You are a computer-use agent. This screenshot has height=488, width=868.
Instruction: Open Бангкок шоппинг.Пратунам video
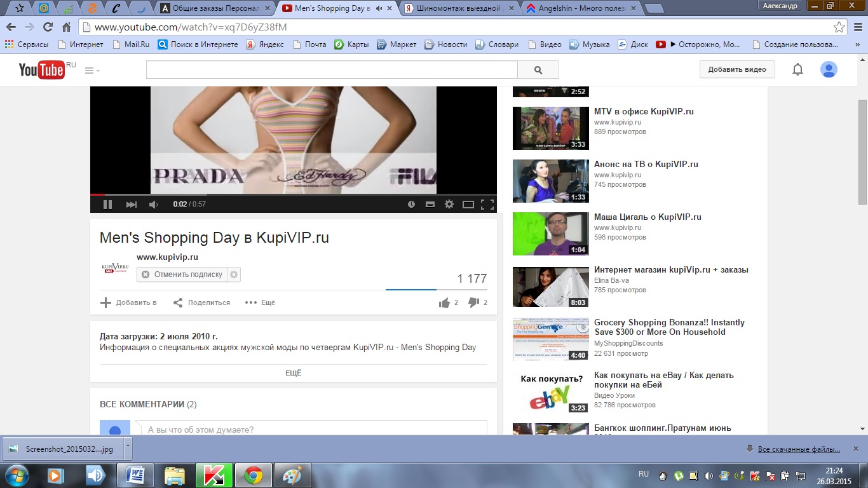point(663,428)
